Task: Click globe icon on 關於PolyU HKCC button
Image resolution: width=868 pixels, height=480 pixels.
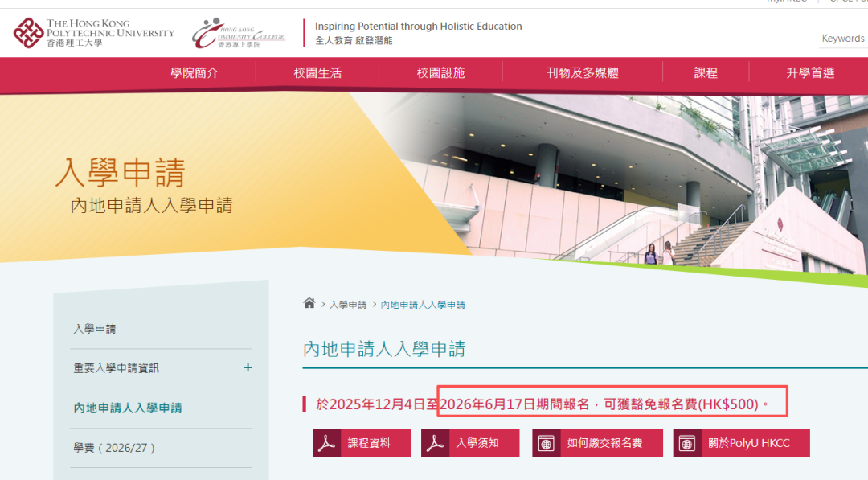Action: pos(687,443)
